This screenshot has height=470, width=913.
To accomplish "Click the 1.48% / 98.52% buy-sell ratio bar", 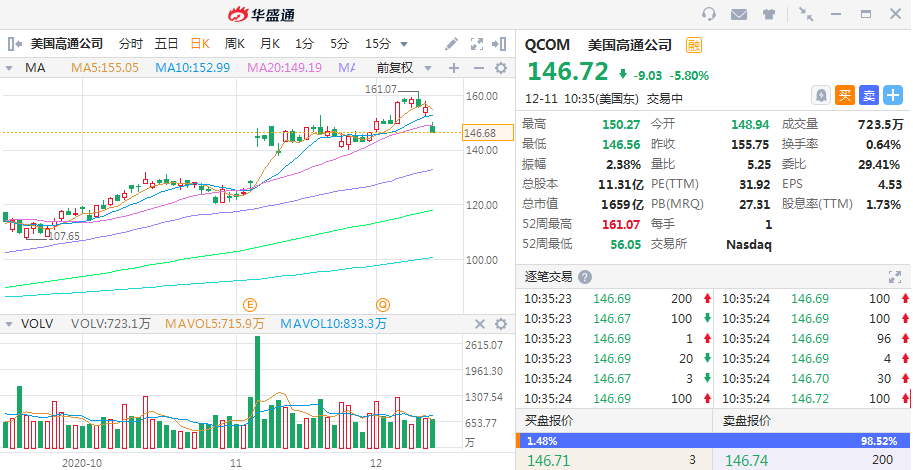I will [x=712, y=441].
